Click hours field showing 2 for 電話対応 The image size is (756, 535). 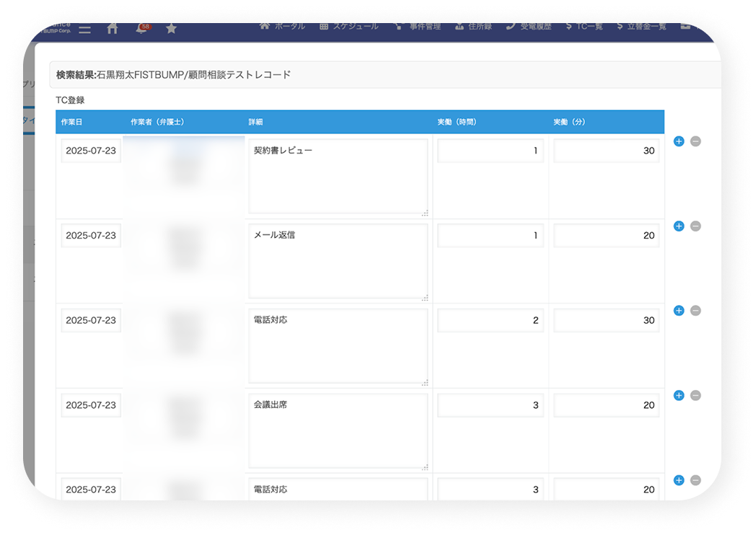(491, 320)
